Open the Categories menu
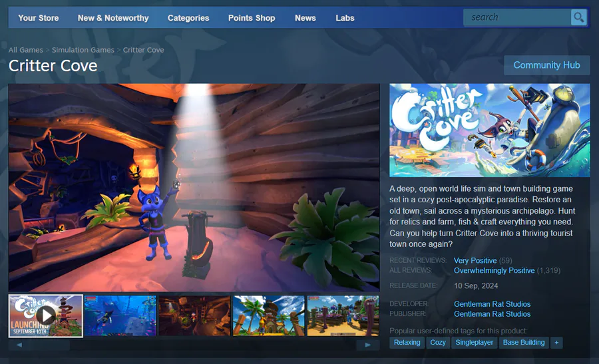The image size is (599, 364). (188, 18)
